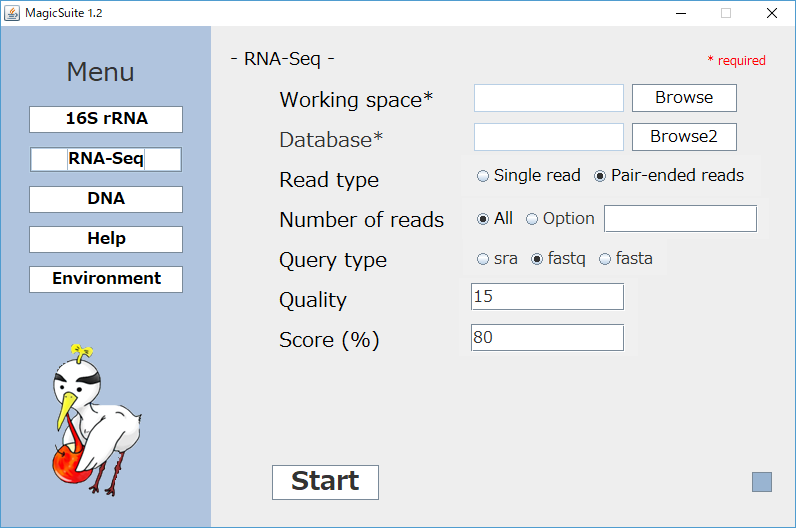Open the Help menu entry
This screenshot has height=528, width=796.
pos(106,239)
